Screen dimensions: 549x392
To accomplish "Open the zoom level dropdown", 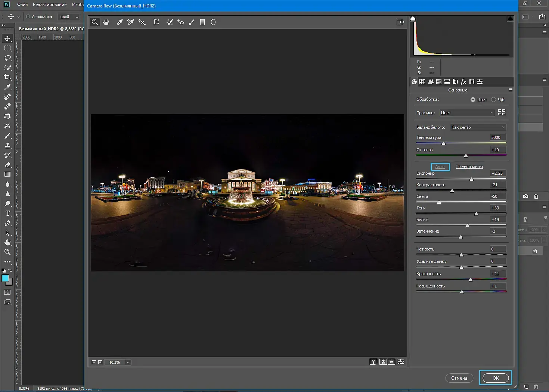I will (x=128, y=362).
